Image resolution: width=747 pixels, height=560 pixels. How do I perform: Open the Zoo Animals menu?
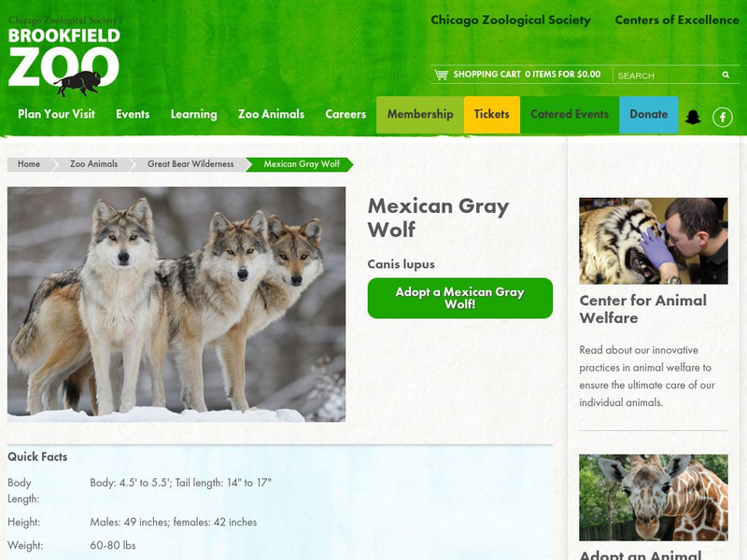271,114
